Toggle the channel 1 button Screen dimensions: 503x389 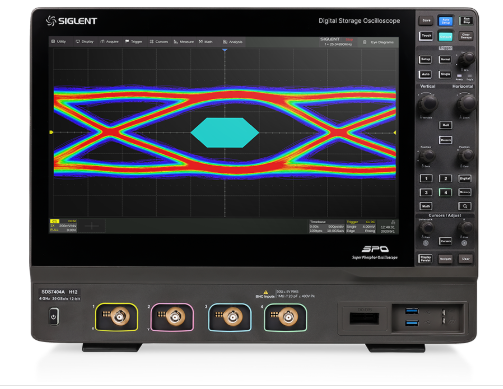(x=426, y=178)
